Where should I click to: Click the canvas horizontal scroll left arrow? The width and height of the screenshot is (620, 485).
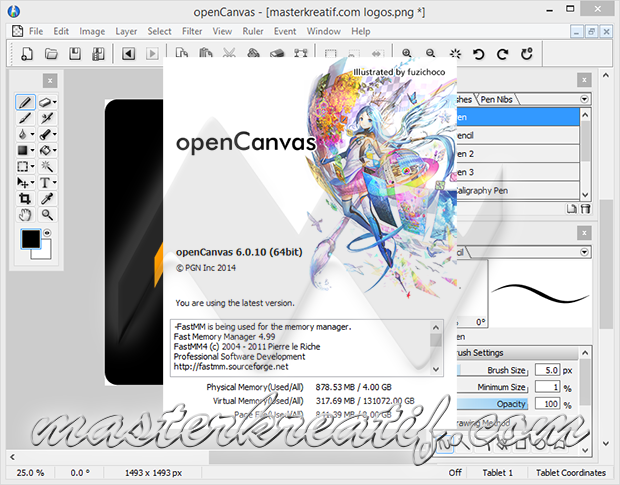tap(12, 457)
